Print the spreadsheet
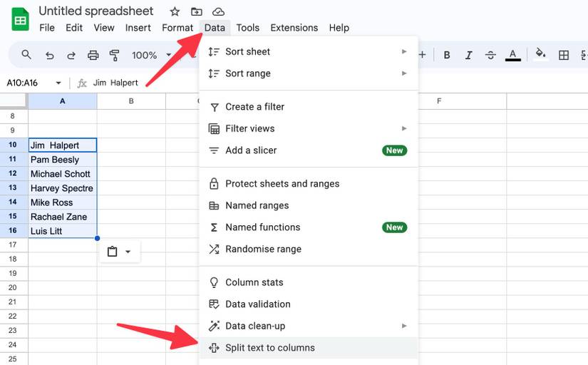Viewport: 588px width, 365px height. 93,55
